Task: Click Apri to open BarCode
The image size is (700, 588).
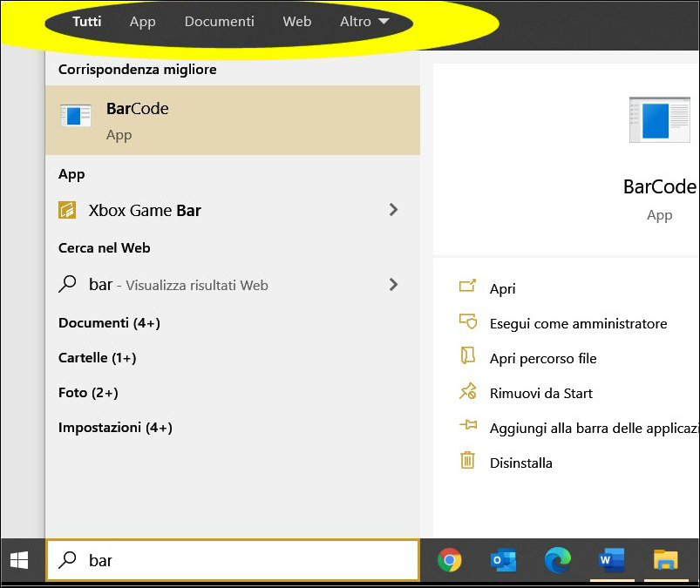Action: click(x=502, y=288)
